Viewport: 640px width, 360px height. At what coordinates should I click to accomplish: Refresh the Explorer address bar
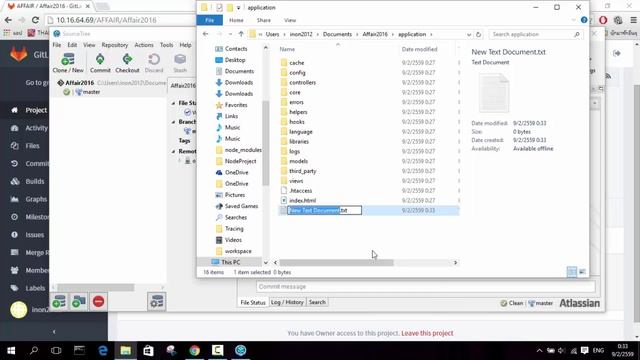(478, 34)
